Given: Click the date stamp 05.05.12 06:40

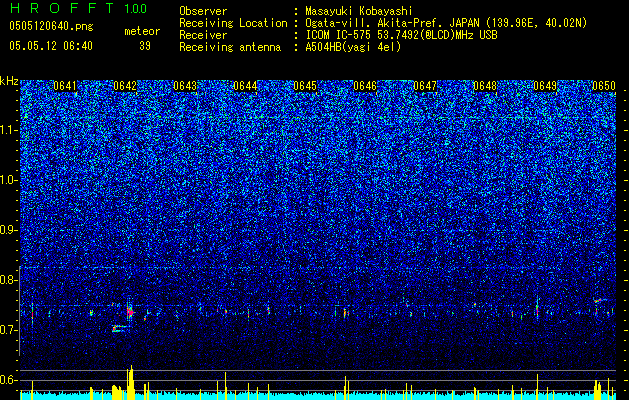Looking at the screenshot, I should [51, 46].
